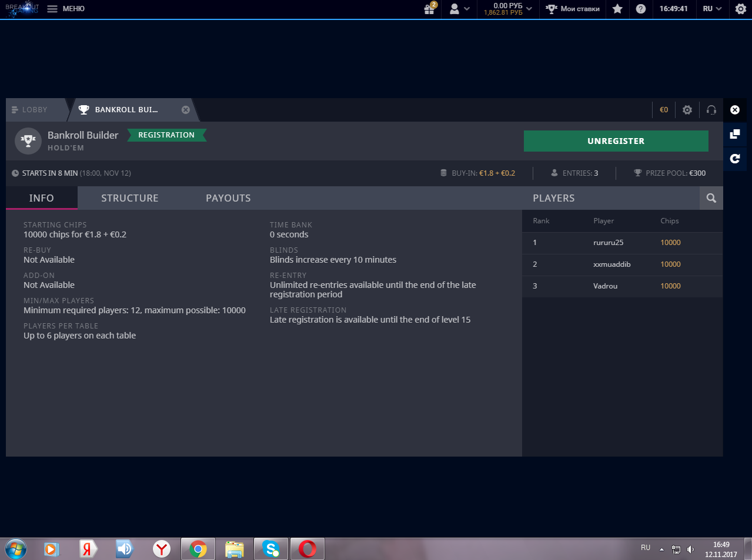Image resolution: width=752 pixels, height=560 pixels.
Task: Click the REGISTRATION status label
Action: click(x=166, y=135)
